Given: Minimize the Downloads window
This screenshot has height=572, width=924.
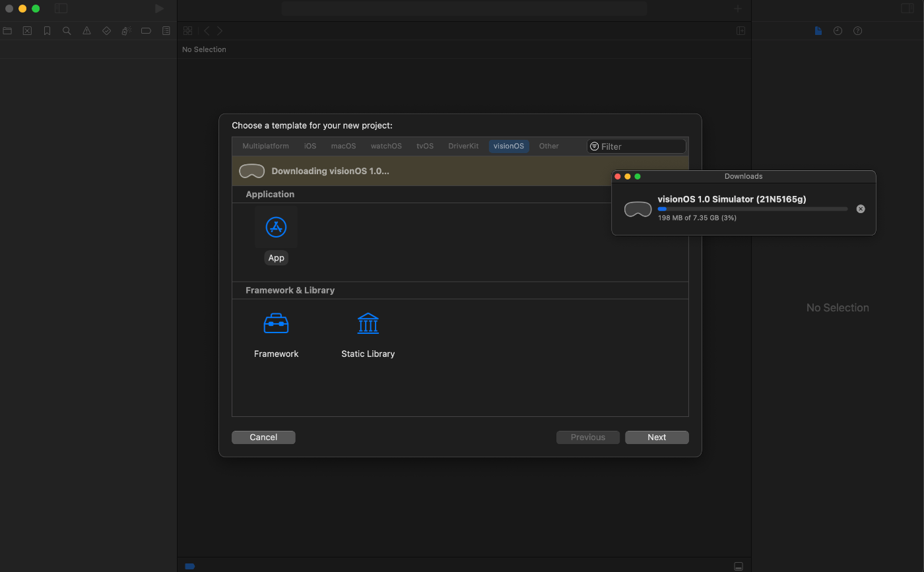Looking at the screenshot, I should coord(628,176).
